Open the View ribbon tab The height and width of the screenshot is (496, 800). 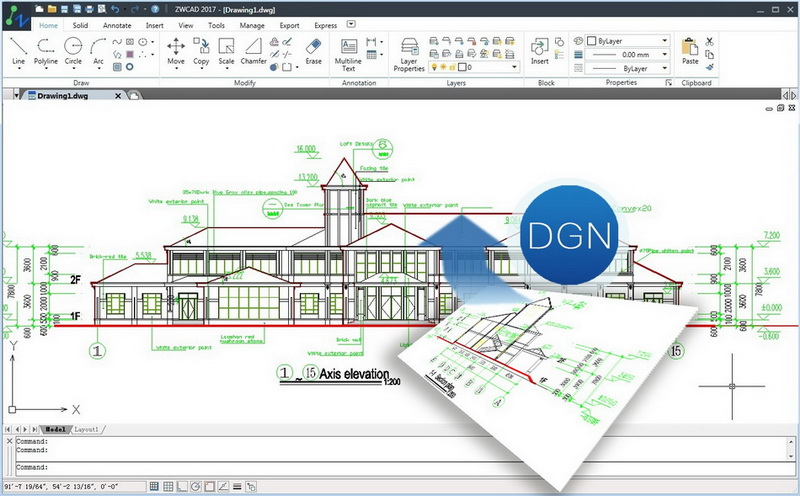pos(186,25)
